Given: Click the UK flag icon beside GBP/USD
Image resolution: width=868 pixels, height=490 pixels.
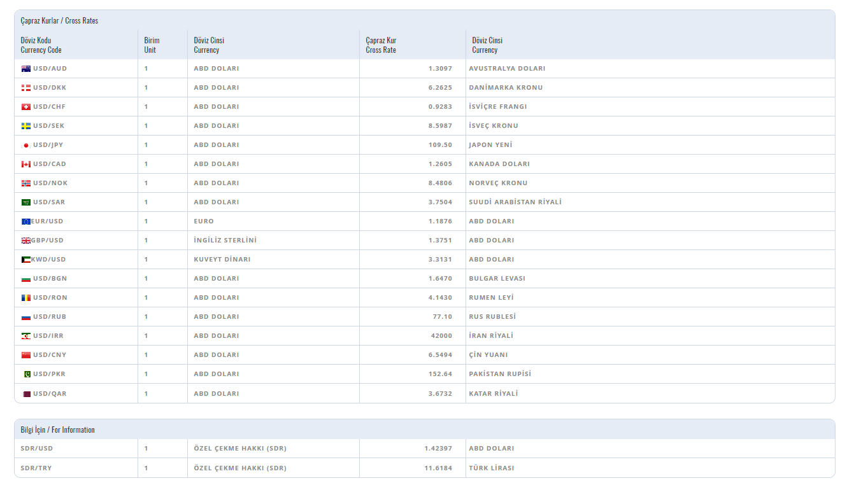Looking at the screenshot, I should pyautogui.click(x=26, y=241).
